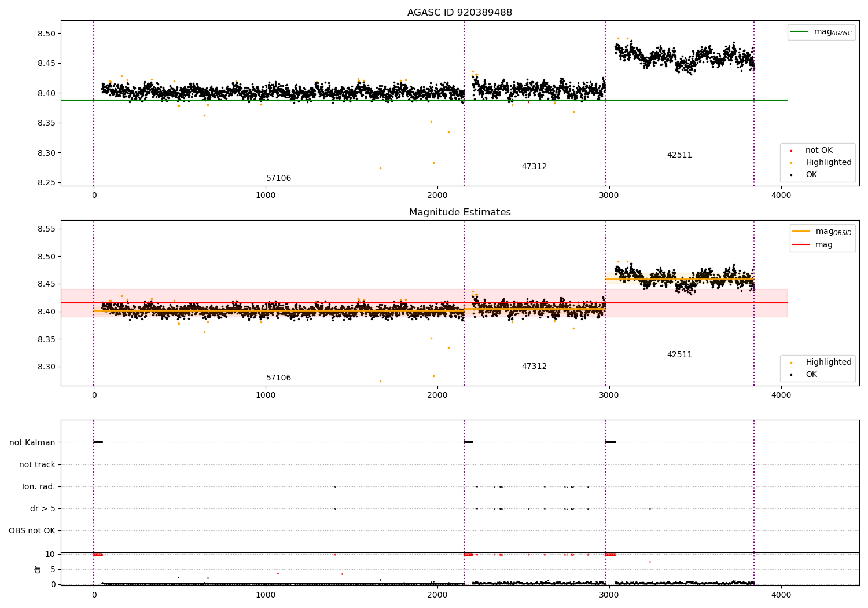Select the red 'mag' line legend entry
Screen dimensions: 868x608
pos(812,245)
